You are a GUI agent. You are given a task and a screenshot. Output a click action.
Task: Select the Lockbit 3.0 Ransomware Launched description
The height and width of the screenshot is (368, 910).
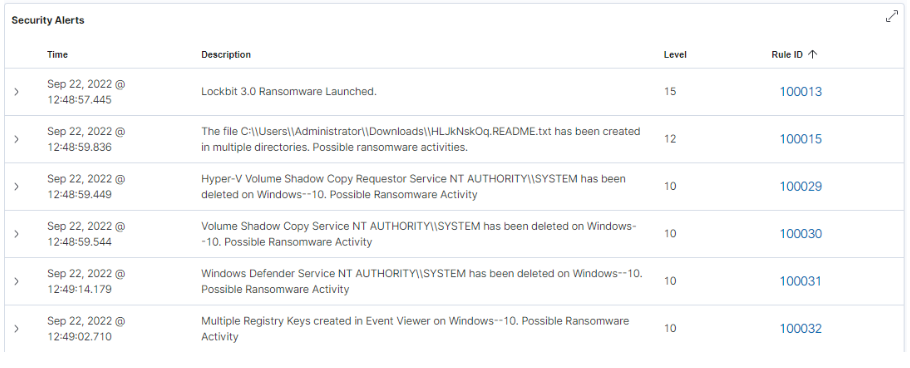(289, 92)
